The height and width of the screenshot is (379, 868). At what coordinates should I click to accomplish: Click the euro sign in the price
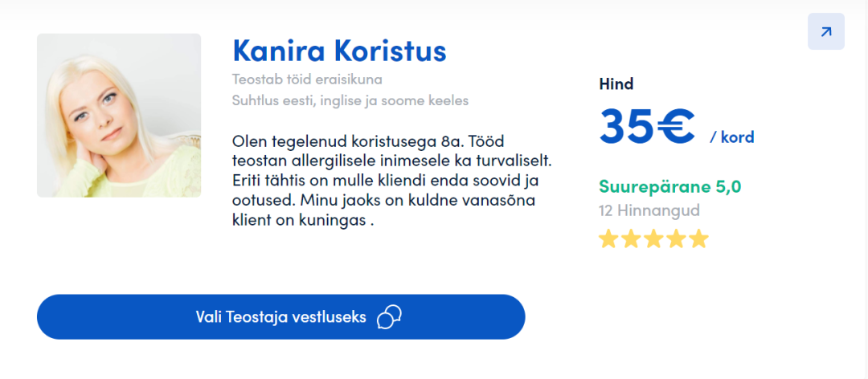click(x=675, y=125)
